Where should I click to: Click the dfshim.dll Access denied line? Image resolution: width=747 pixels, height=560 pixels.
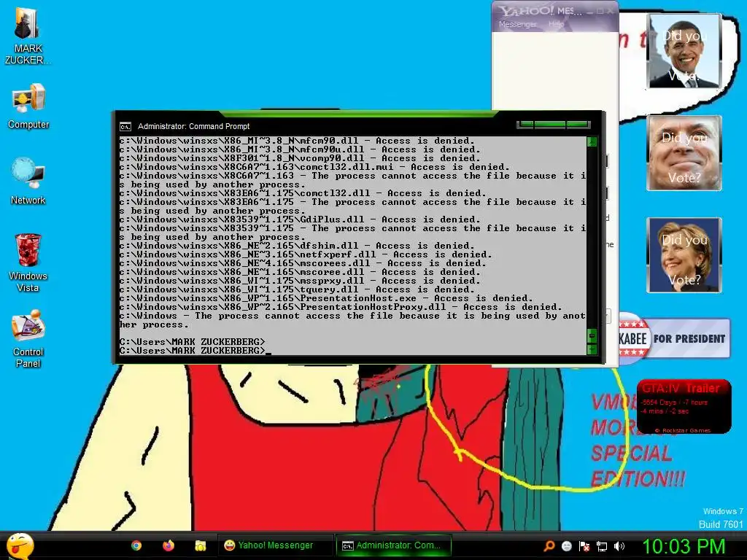(x=297, y=246)
